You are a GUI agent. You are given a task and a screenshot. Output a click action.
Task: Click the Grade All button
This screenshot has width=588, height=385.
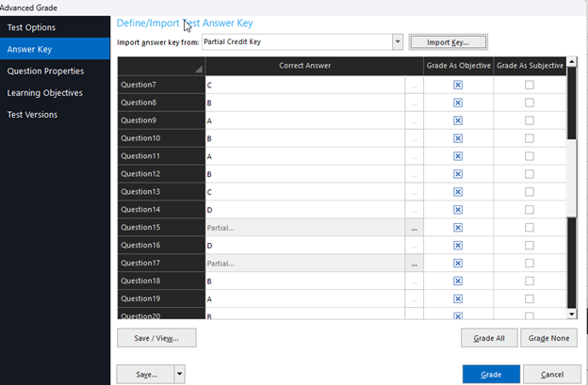click(489, 338)
